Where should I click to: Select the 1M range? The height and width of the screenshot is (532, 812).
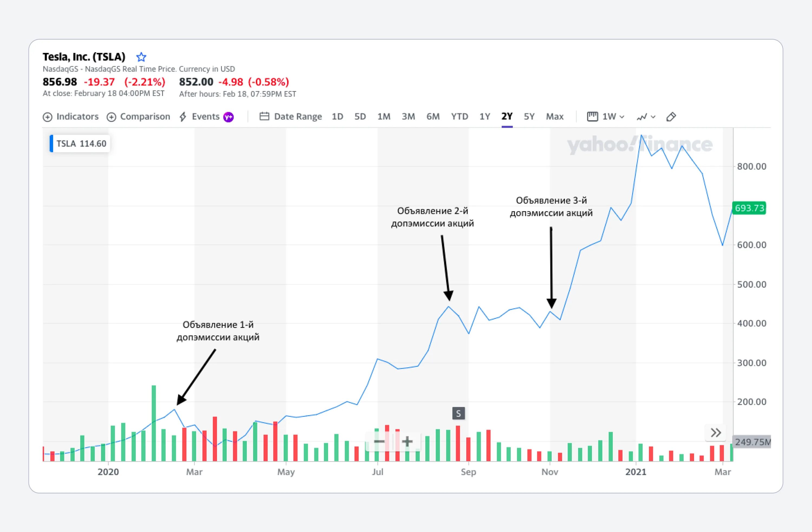tap(384, 117)
